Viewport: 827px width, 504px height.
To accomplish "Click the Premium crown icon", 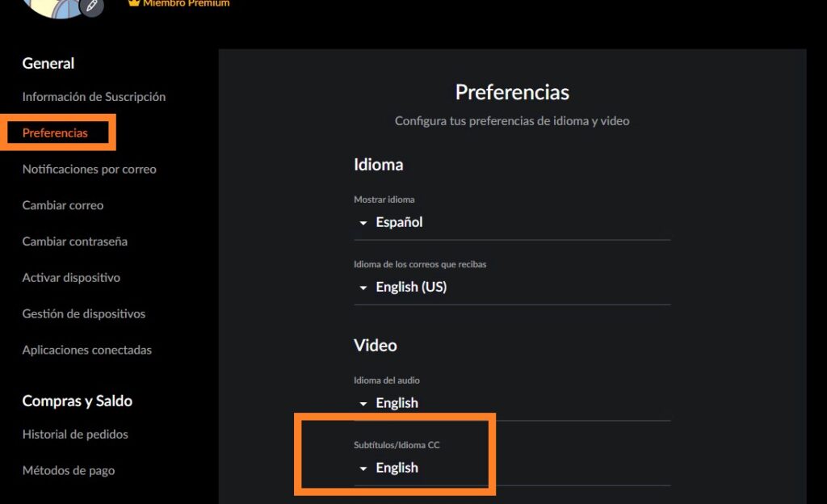I will 133,2.
